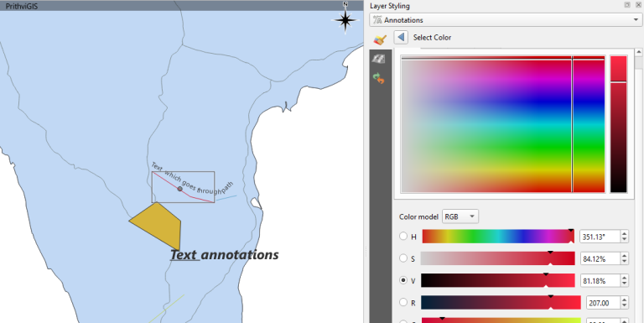
Task: Click the panel's vertical scrollbar up arrow
Action: coord(638,52)
